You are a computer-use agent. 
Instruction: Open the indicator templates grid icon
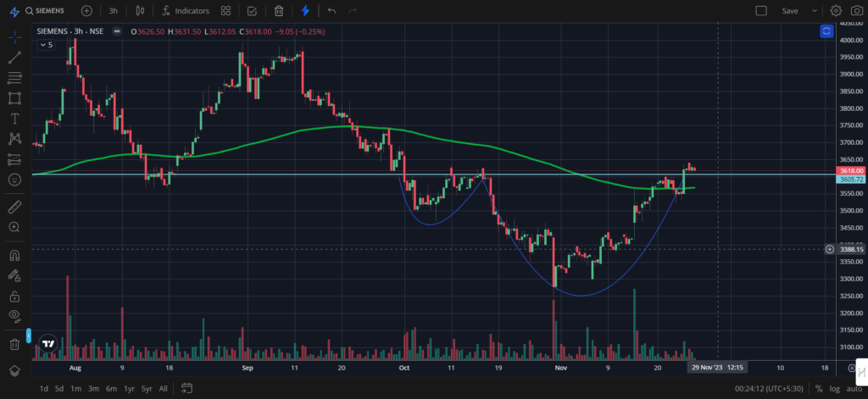225,10
